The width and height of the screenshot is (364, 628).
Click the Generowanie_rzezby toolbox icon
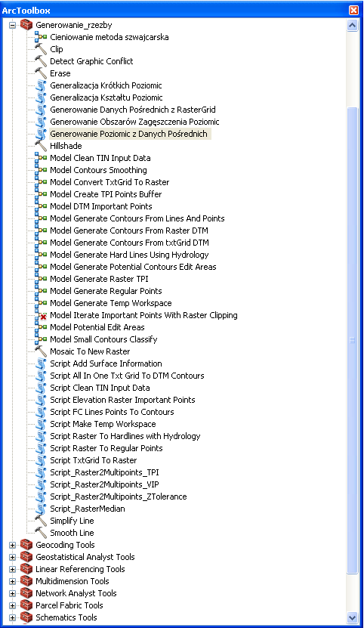pos(26,25)
